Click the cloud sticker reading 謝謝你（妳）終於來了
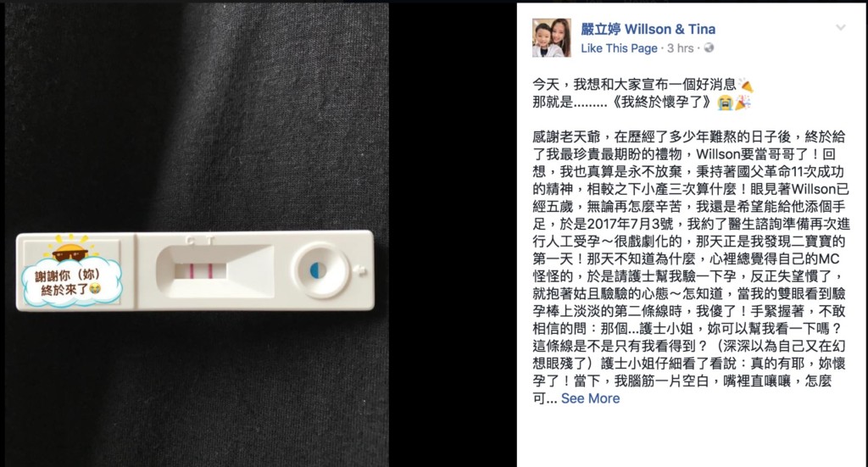The image size is (868, 467). click(71, 281)
